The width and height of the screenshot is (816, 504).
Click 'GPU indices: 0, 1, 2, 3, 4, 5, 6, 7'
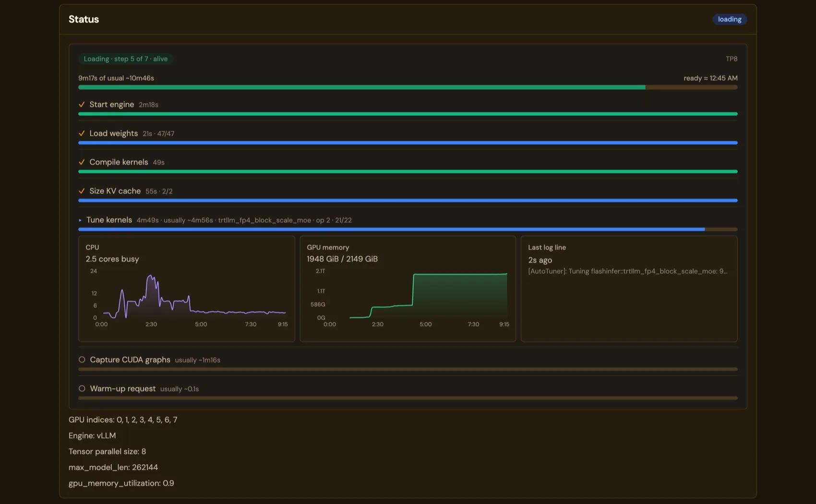[x=123, y=420]
